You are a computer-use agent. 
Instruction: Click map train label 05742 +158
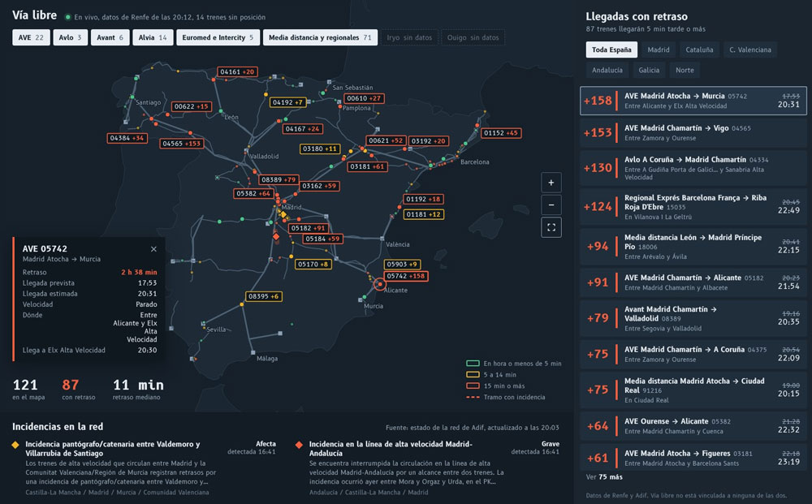[x=406, y=276]
